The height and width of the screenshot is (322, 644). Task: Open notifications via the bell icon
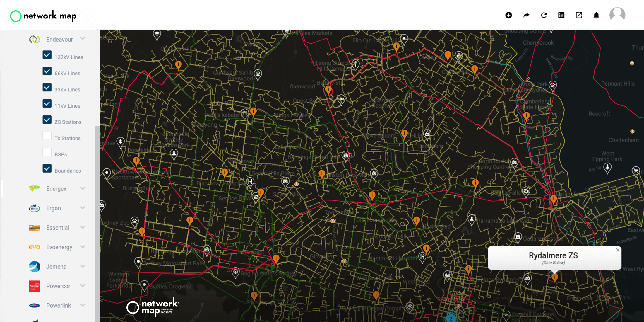point(597,15)
